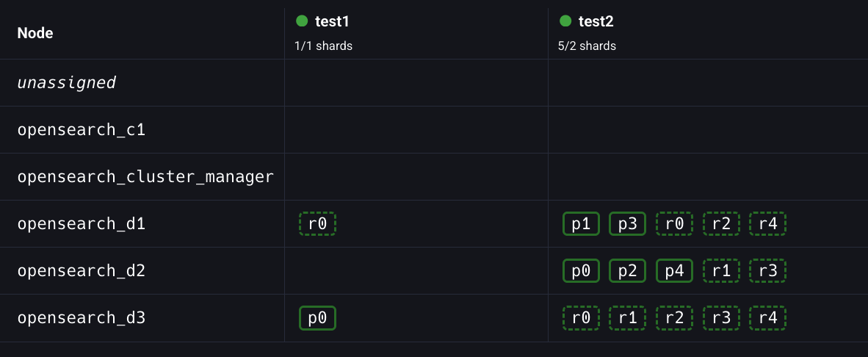Select the p2 primary shard on opensearch_d2
Image resolution: width=868 pixels, height=357 pixels.
click(627, 271)
